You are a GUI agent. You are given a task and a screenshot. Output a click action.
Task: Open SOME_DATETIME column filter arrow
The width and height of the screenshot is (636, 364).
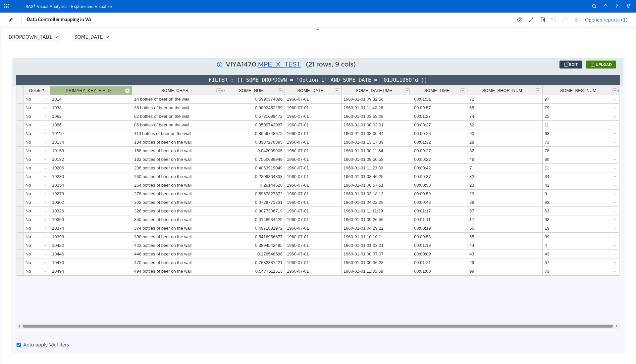point(407,91)
